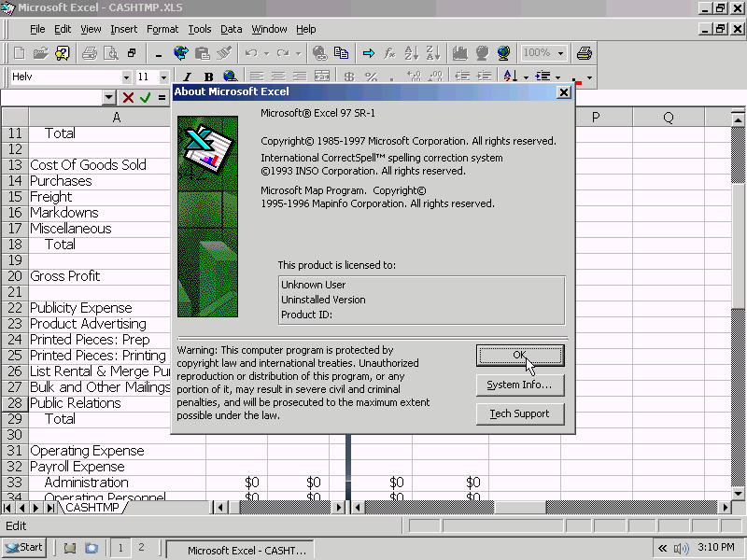Click the Sort Ascending A-Z icon

pos(412,53)
